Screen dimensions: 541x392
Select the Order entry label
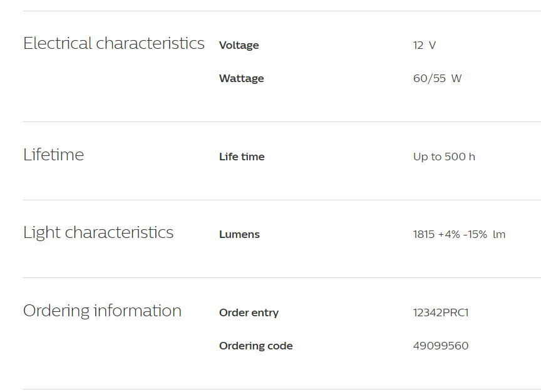[249, 312]
